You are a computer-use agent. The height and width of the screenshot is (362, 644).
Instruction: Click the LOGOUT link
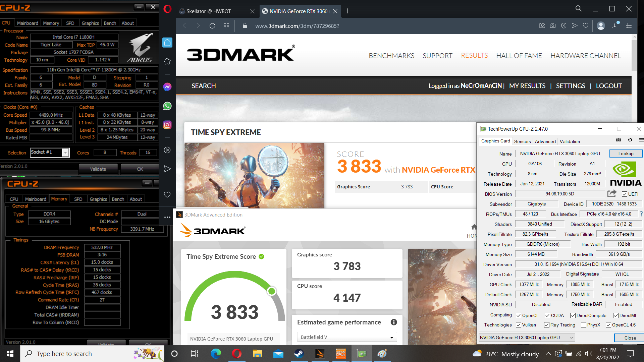(609, 86)
